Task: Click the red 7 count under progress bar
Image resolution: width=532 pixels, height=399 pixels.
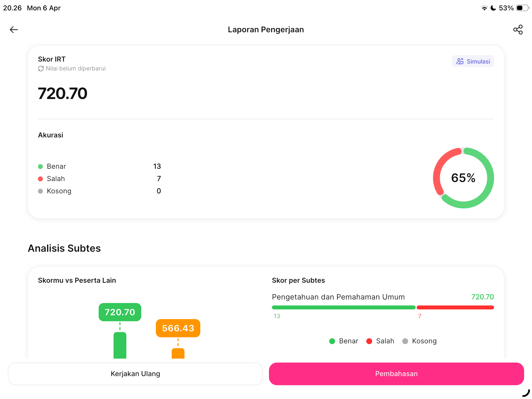Action: [420, 316]
